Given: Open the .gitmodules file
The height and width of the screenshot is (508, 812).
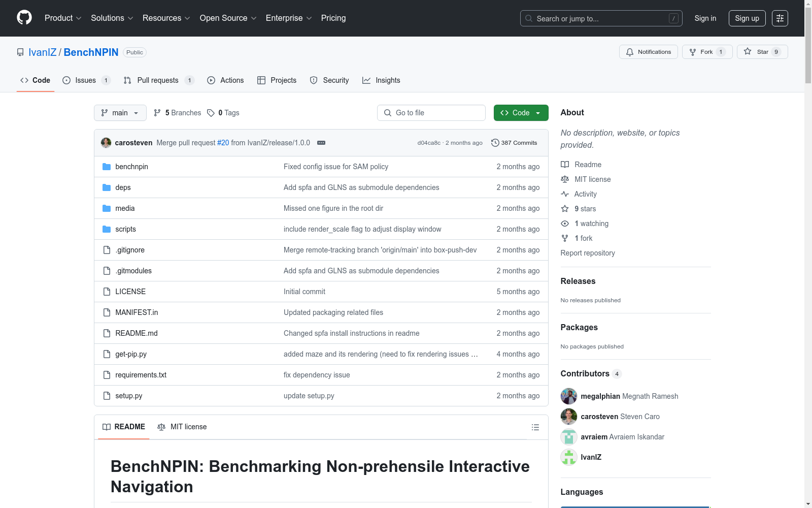Looking at the screenshot, I should pyautogui.click(x=133, y=271).
